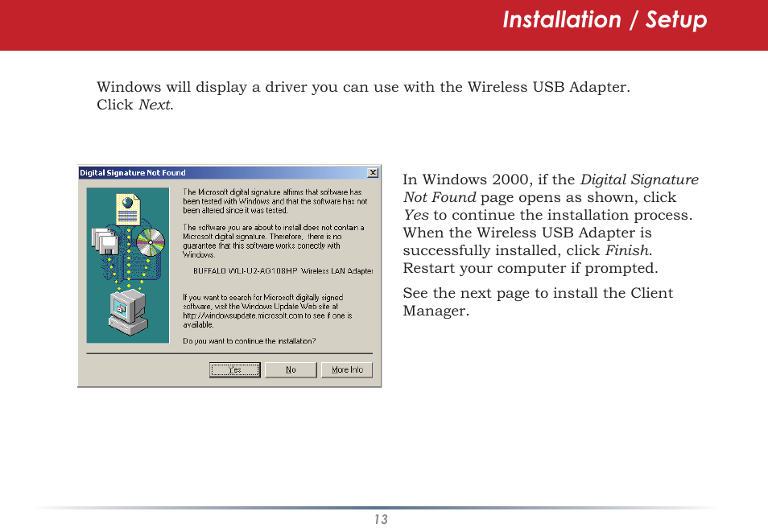
Task: Click 'See the next page to install' sentence
Action: coord(538,302)
